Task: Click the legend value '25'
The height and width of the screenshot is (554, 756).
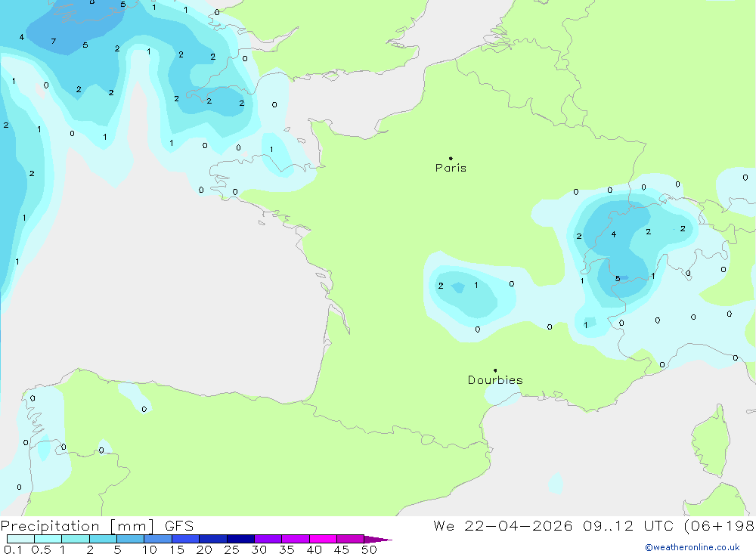Action: click(x=231, y=549)
